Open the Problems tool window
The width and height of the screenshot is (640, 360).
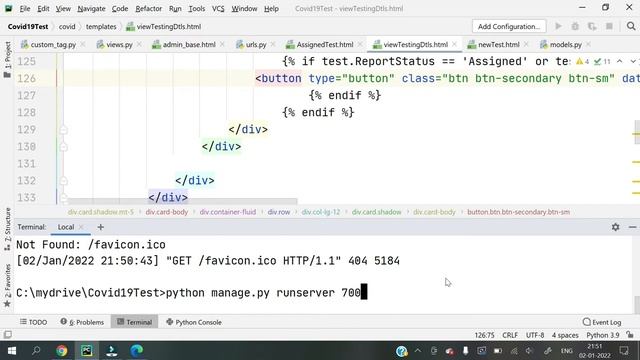[82, 322]
